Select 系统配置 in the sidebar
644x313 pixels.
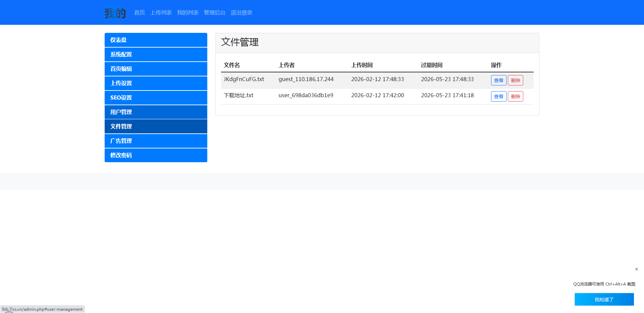156,54
